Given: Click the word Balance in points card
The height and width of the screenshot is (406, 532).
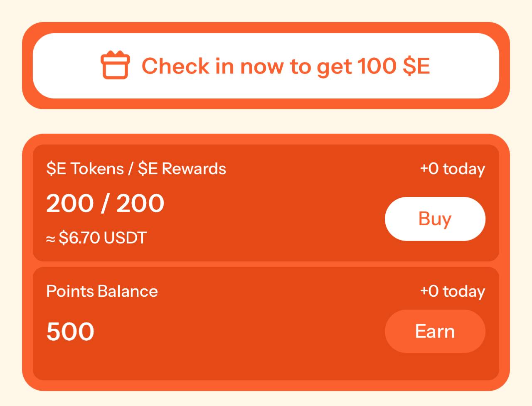Looking at the screenshot, I should (128, 291).
